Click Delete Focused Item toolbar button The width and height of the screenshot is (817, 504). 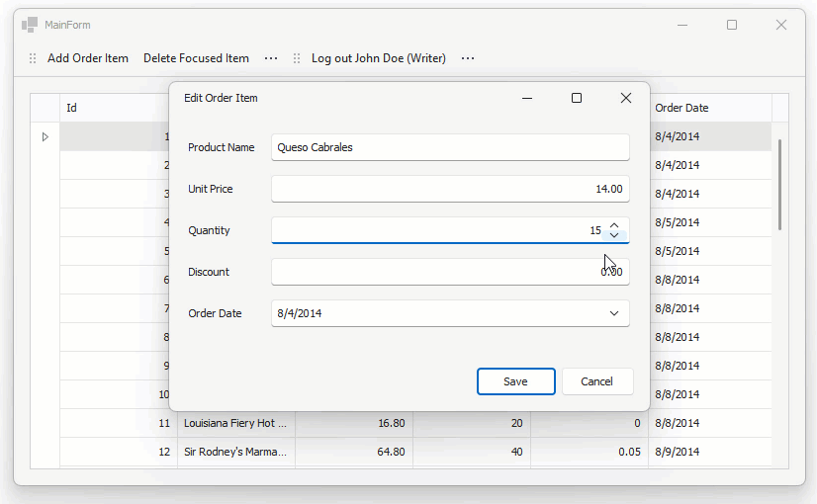point(196,58)
